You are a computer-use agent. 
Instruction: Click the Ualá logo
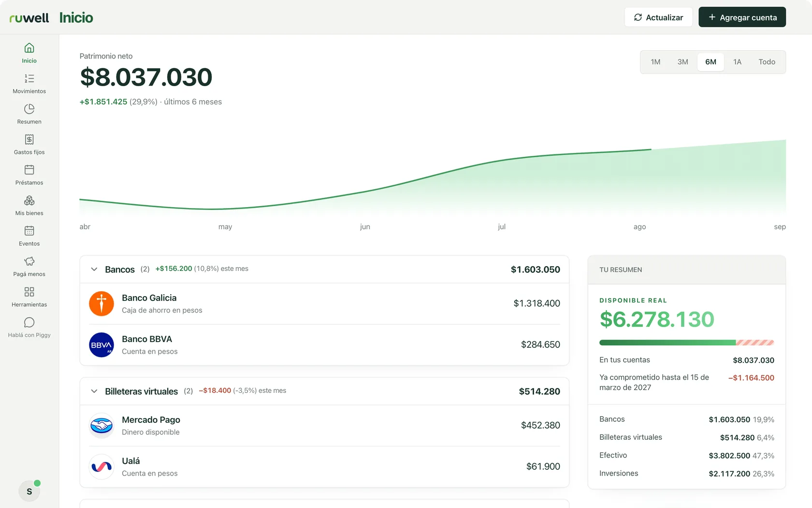tap(101, 467)
